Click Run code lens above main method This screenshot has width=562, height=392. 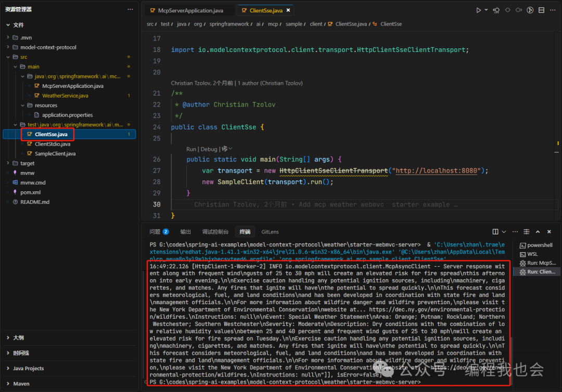coord(191,149)
